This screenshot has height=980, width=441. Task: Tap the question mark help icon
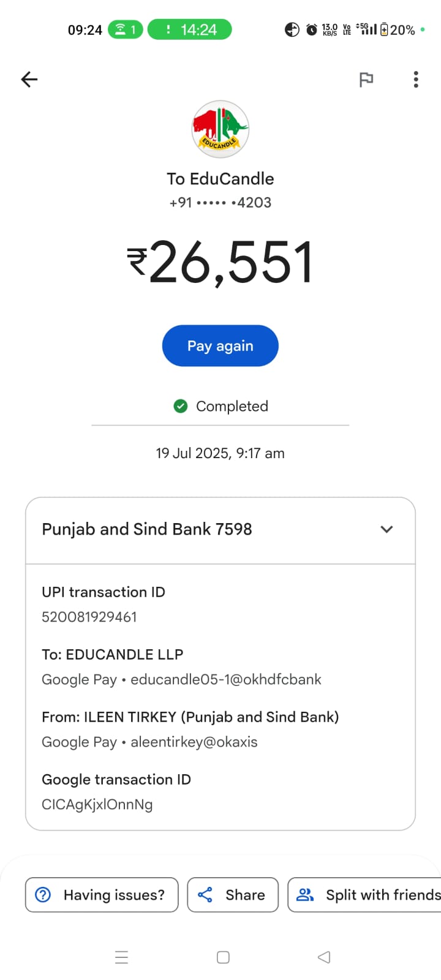click(43, 895)
